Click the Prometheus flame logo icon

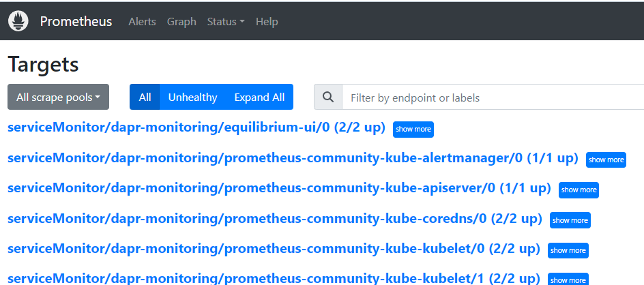(x=18, y=21)
